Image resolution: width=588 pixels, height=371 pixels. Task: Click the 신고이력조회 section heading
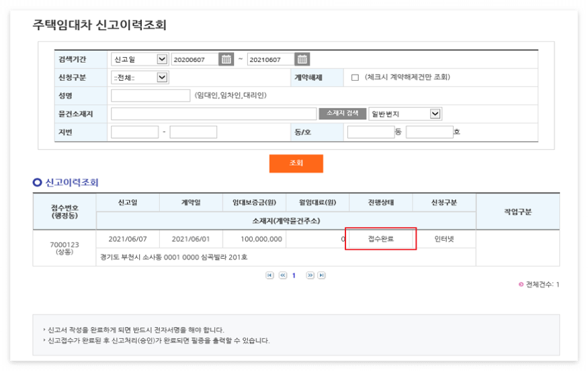(x=72, y=183)
